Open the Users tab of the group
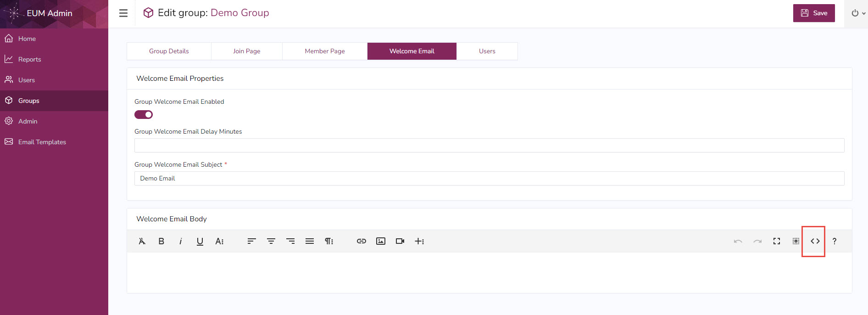Screen dimensions: 868x315 click(487, 51)
